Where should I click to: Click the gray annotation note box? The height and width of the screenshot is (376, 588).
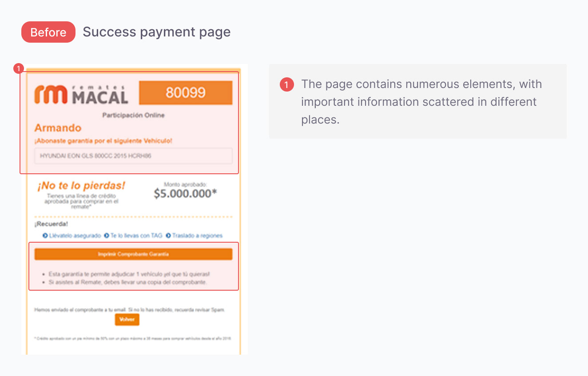pyautogui.click(x=418, y=101)
